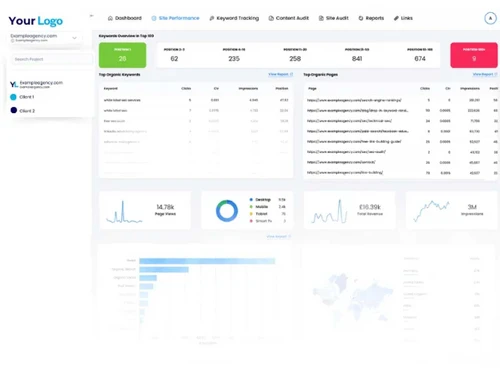Select Client 2 in the sidebar list

point(23,110)
